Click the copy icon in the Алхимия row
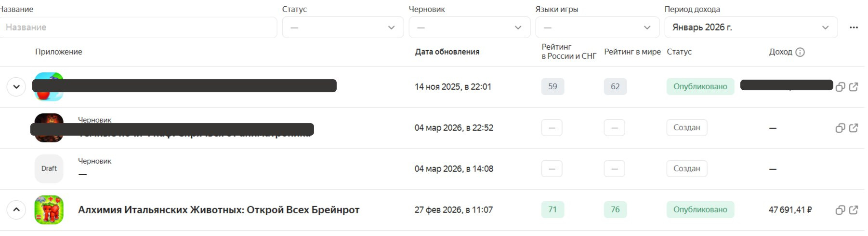The image size is (868, 236). click(840, 210)
